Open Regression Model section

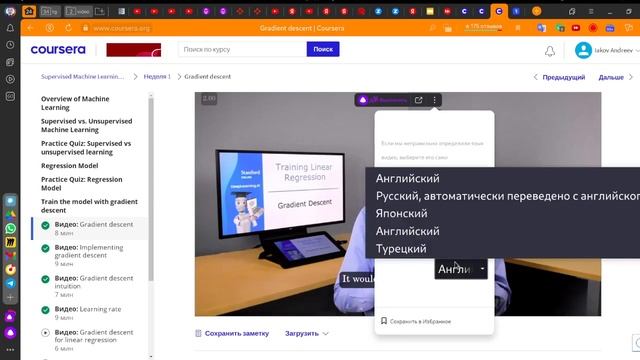[x=69, y=166]
